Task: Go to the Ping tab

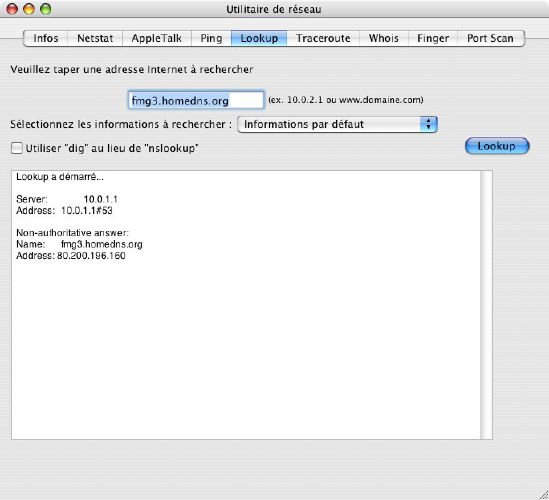Action: (211, 38)
